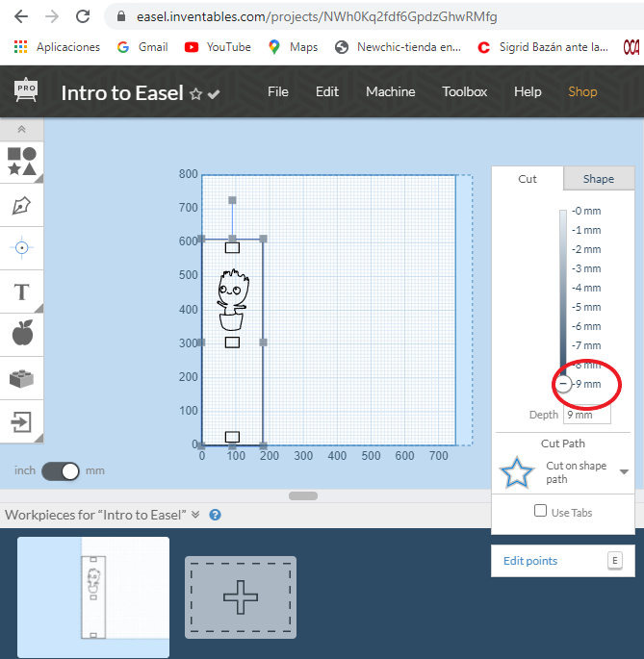Open the Newchic-tienda bookmark
The height and width of the screenshot is (659, 644).
pyautogui.click(x=398, y=47)
